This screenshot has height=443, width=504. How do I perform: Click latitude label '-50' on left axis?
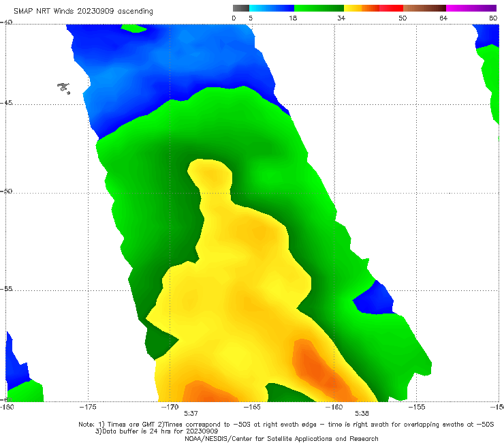tap(6, 191)
